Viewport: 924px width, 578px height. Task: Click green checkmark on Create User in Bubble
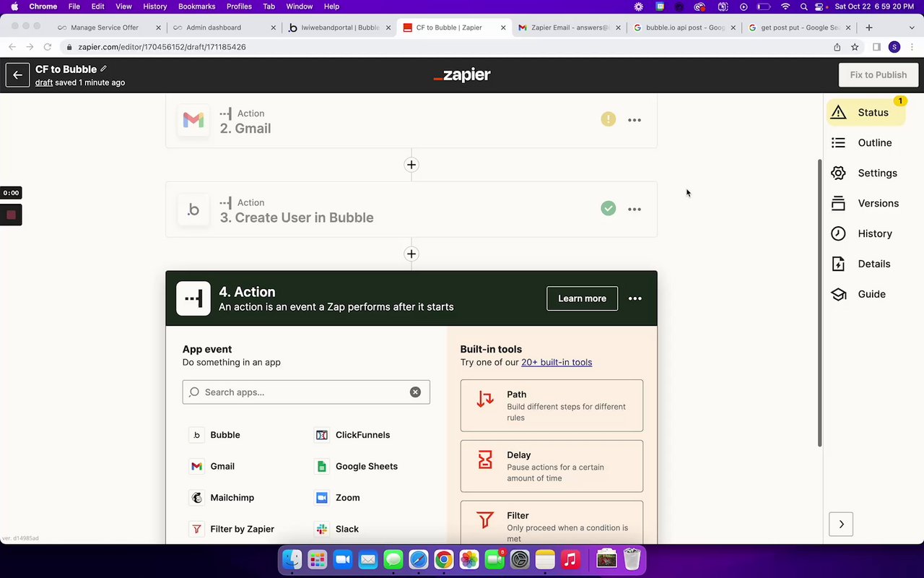click(609, 209)
